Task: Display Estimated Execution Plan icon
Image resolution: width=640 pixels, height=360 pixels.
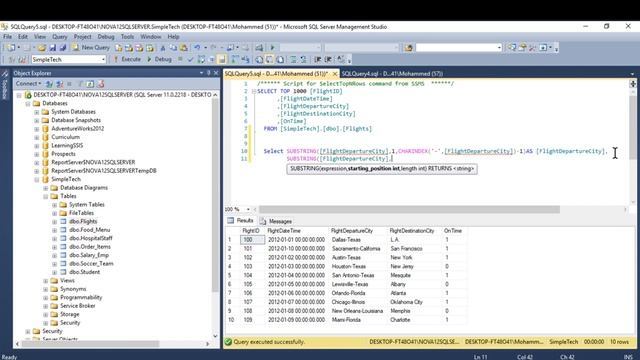Action: point(201,59)
